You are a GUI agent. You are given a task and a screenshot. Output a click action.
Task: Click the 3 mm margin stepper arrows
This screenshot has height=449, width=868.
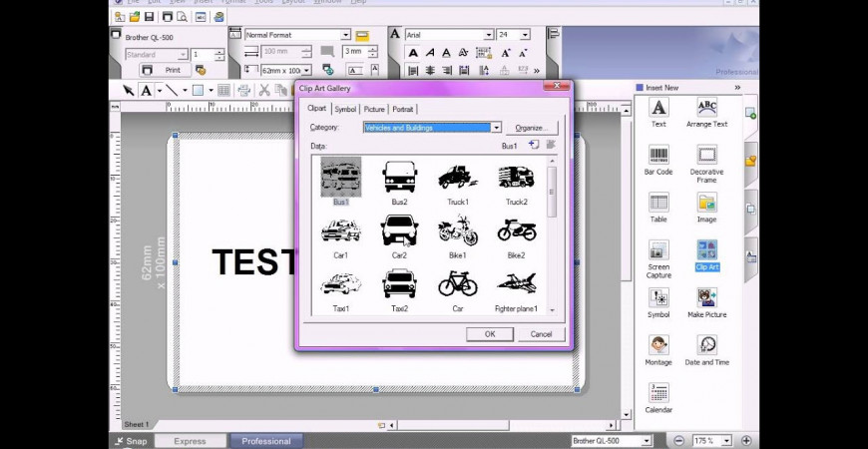[372, 51]
